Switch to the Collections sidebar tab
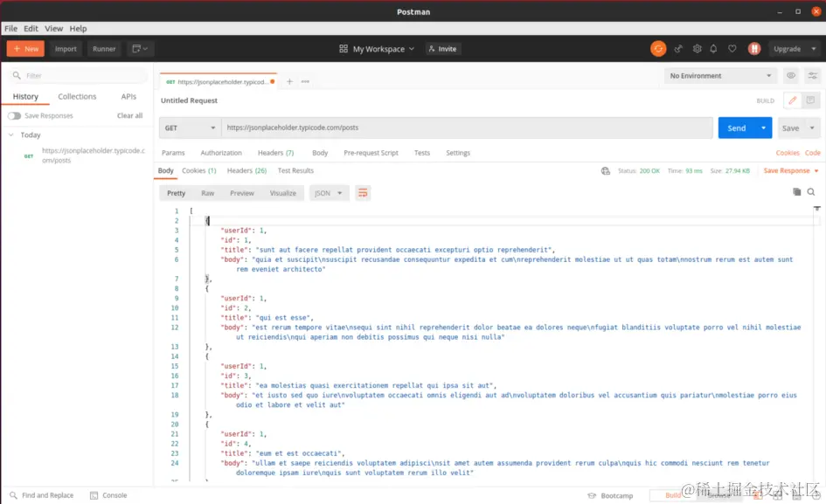The image size is (826, 504). click(77, 96)
